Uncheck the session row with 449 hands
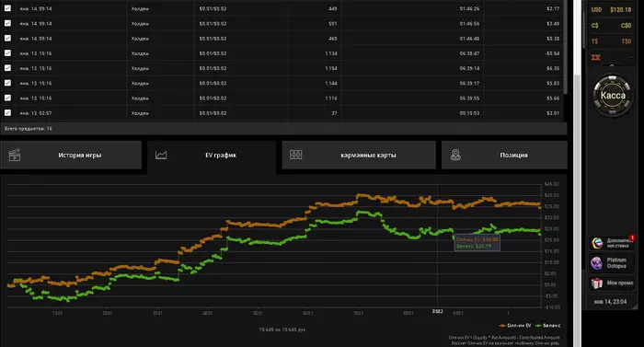Screen dimensions: 644x347 (x=7, y=8)
